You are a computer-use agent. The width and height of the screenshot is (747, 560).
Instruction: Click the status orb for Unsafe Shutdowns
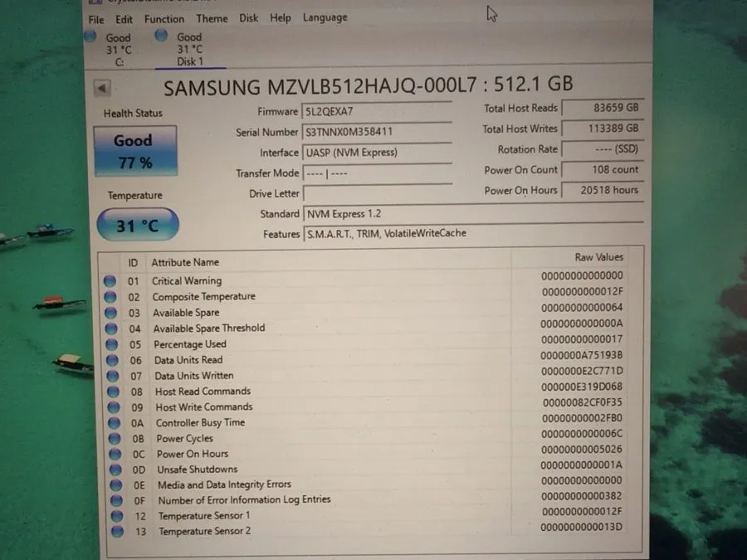(x=115, y=470)
